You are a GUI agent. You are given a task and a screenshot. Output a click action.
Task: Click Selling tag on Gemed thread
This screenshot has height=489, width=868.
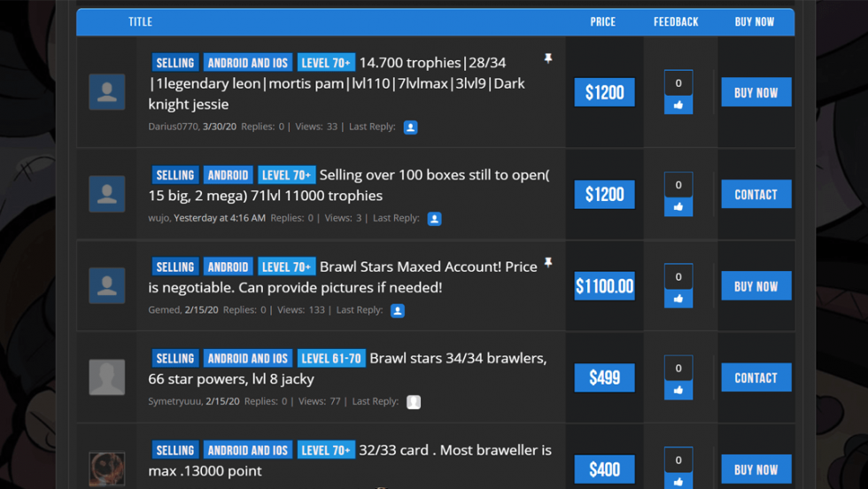(175, 267)
